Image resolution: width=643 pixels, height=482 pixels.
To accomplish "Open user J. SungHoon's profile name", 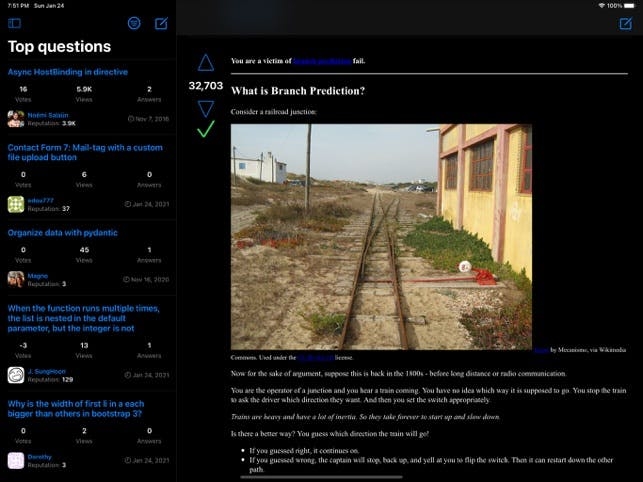I will [46, 372].
